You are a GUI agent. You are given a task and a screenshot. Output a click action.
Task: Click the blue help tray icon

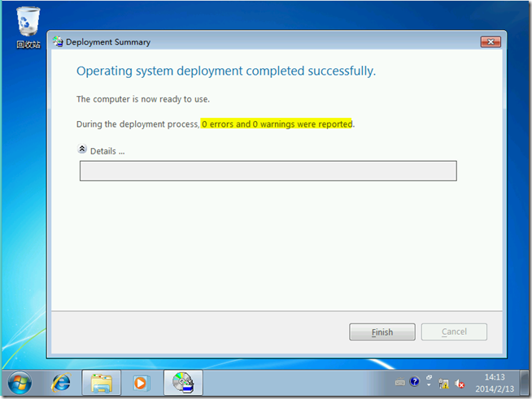414,382
